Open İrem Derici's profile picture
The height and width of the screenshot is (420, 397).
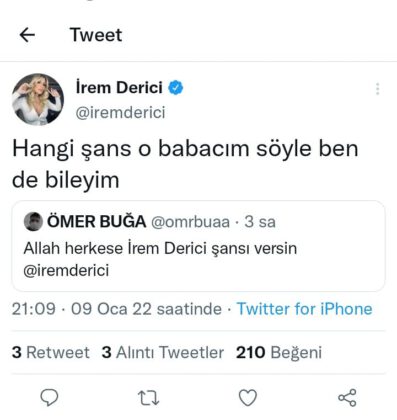38,99
